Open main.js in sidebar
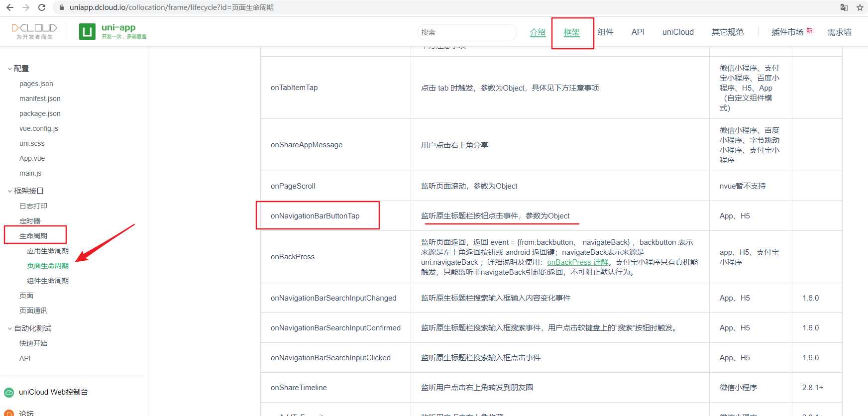This screenshot has height=416, width=868. [x=30, y=173]
